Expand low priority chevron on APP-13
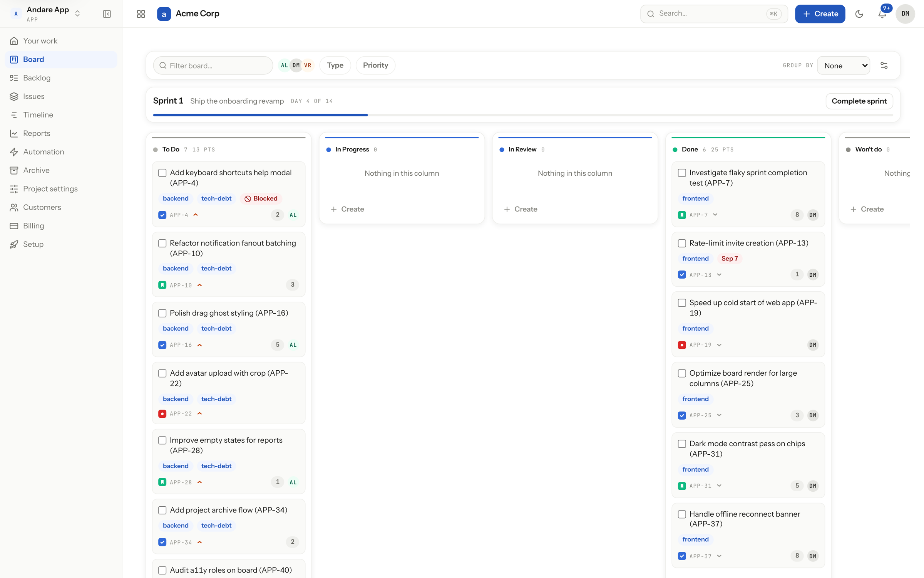The width and height of the screenshot is (924, 578). [719, 275]
